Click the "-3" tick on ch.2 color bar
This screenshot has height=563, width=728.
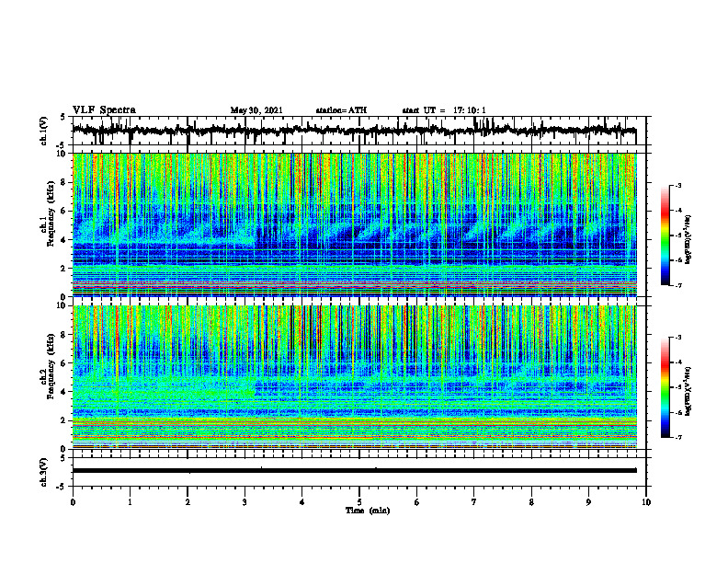[678, 338]
